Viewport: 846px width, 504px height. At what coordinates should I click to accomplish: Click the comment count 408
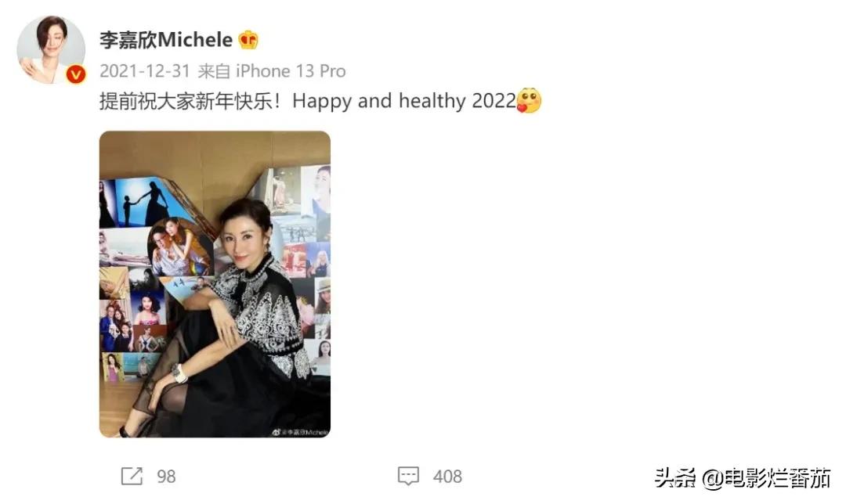[447, 477]
